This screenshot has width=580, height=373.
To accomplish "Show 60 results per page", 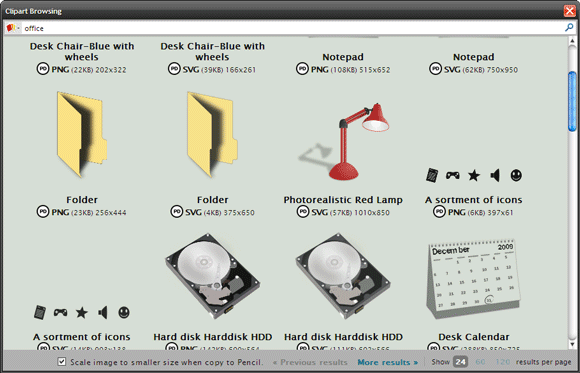I will pyautogui.click(x=480, y=362).
